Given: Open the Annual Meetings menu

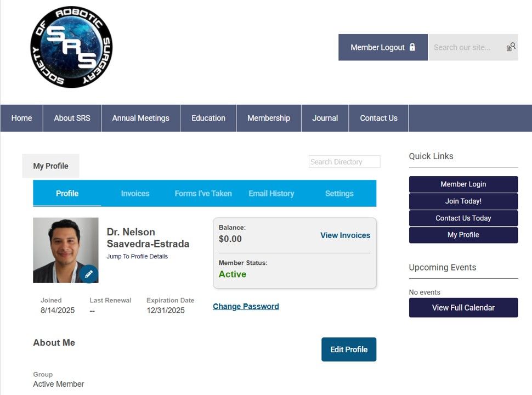Looking at the screenshot, I should tap(140, 118).
